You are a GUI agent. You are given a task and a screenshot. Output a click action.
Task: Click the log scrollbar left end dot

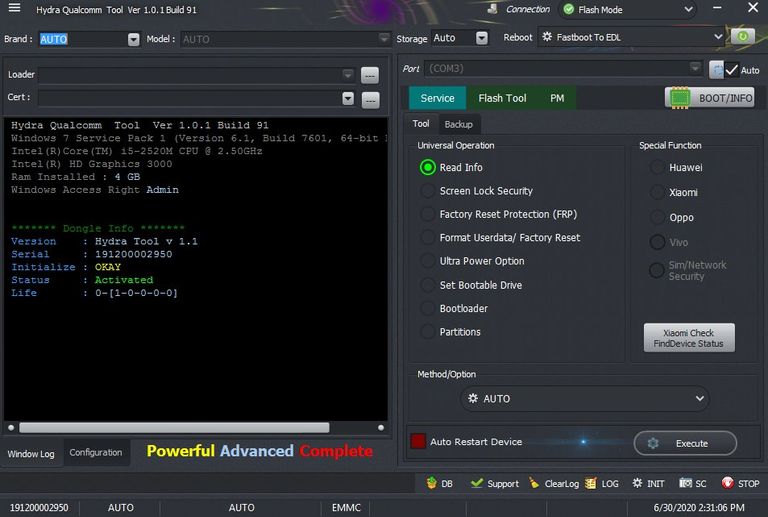pyautogui.click(x=11, y=427)
